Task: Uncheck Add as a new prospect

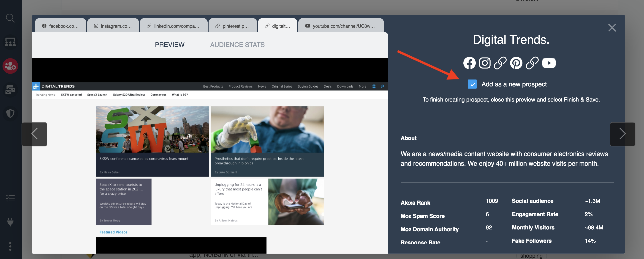Action: [x=472, y=84]
